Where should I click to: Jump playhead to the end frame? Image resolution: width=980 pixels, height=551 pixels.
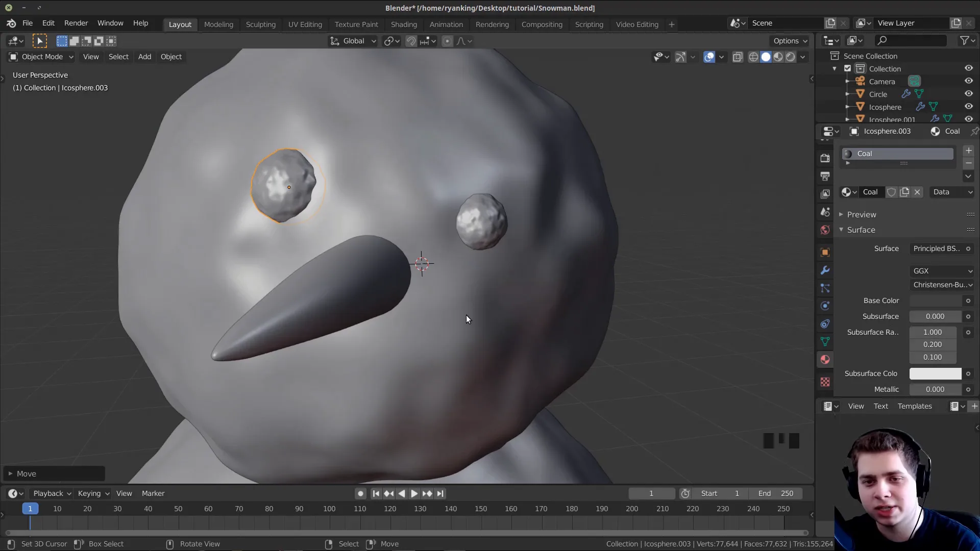click(440, 493)
